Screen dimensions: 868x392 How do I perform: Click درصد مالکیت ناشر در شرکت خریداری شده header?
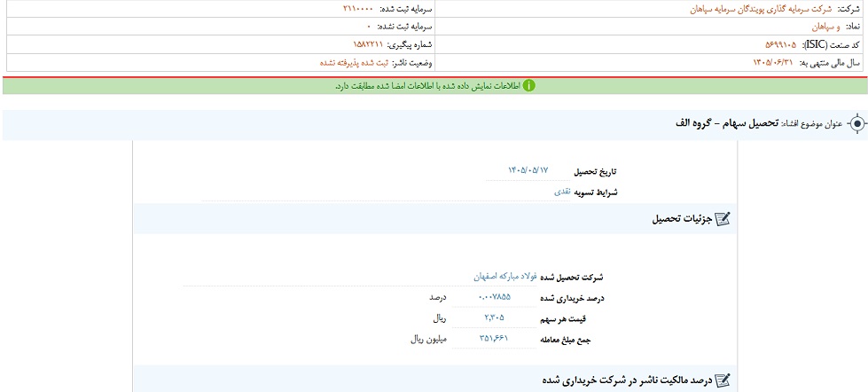[627, 380]
